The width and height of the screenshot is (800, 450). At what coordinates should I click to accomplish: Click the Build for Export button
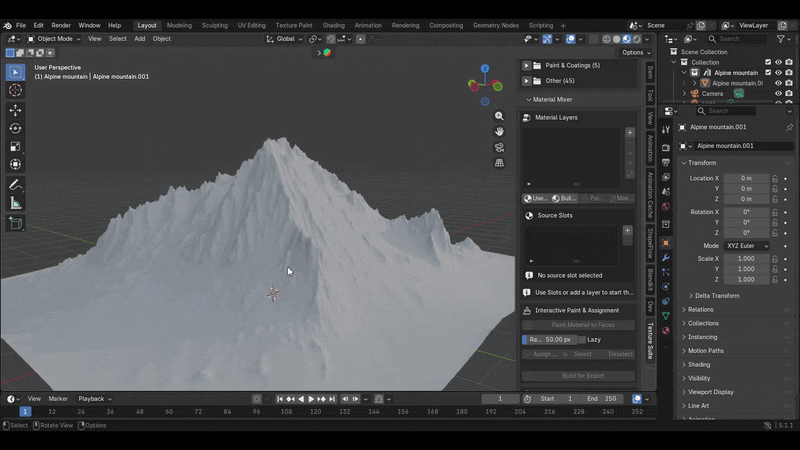tap(578, 376)
